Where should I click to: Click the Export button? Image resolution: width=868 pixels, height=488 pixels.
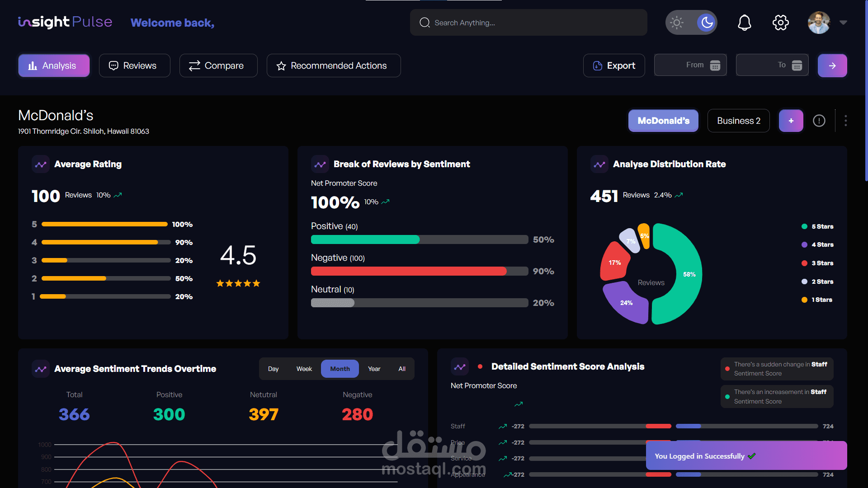(613, 66)
